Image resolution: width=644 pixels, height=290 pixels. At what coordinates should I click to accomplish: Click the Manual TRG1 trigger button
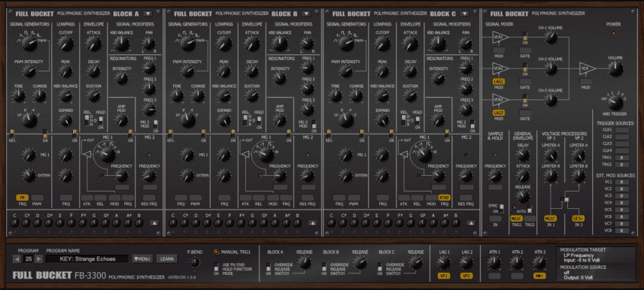[217, 252]
